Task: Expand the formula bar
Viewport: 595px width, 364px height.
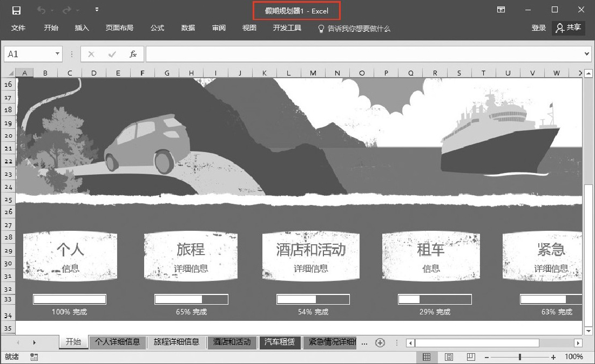Action: 587,54
